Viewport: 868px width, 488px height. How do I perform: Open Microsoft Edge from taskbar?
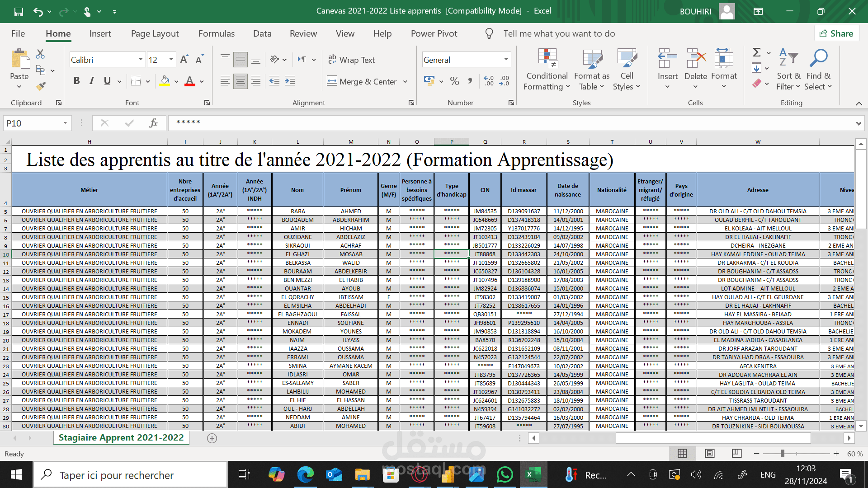(305, 475)
